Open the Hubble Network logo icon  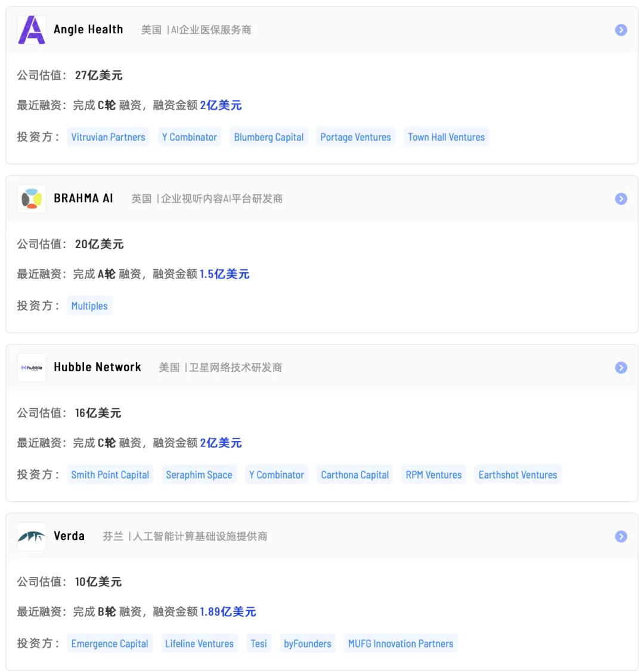[32, 368]
